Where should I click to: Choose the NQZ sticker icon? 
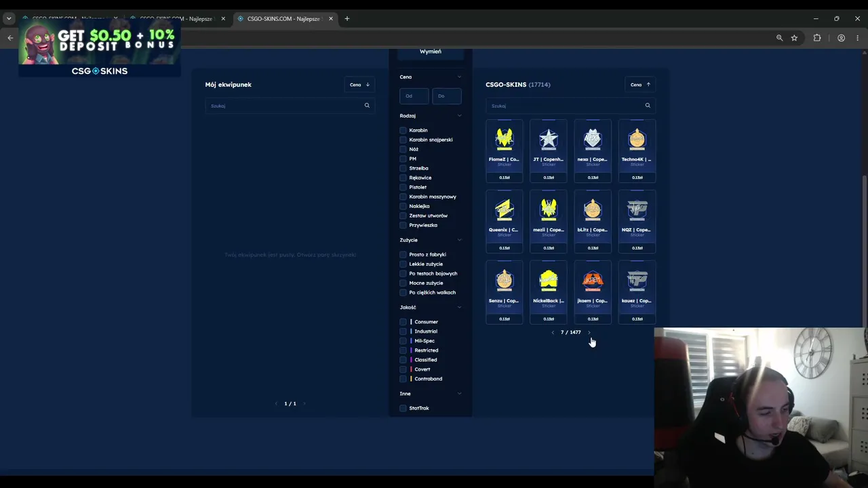[637, 209]
